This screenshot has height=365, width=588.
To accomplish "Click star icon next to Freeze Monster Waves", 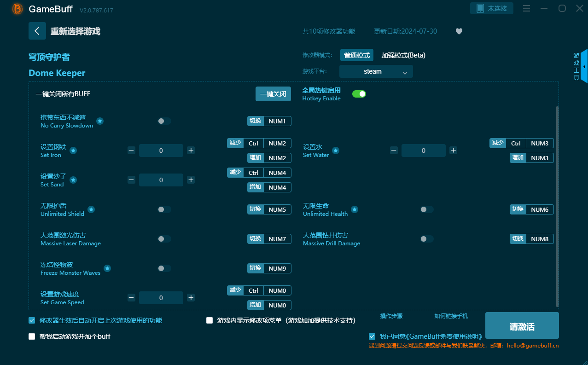I will coord(107,268).
